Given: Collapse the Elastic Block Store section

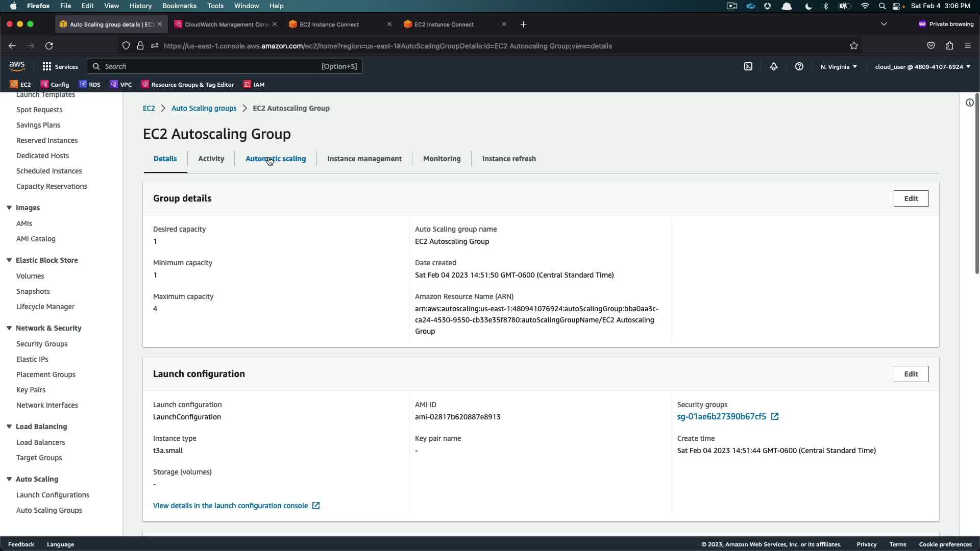Looking at the screenshot, I should pyautogui.click(x=9, y=260).
